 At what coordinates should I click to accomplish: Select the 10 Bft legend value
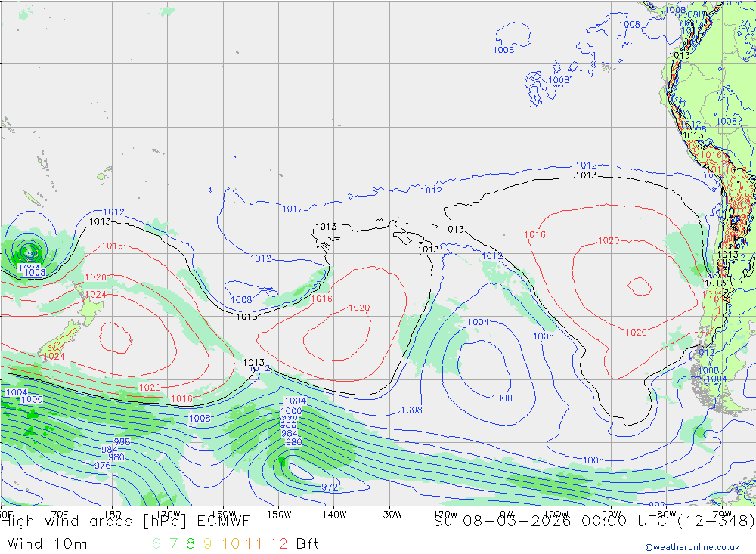coord(231,544)
